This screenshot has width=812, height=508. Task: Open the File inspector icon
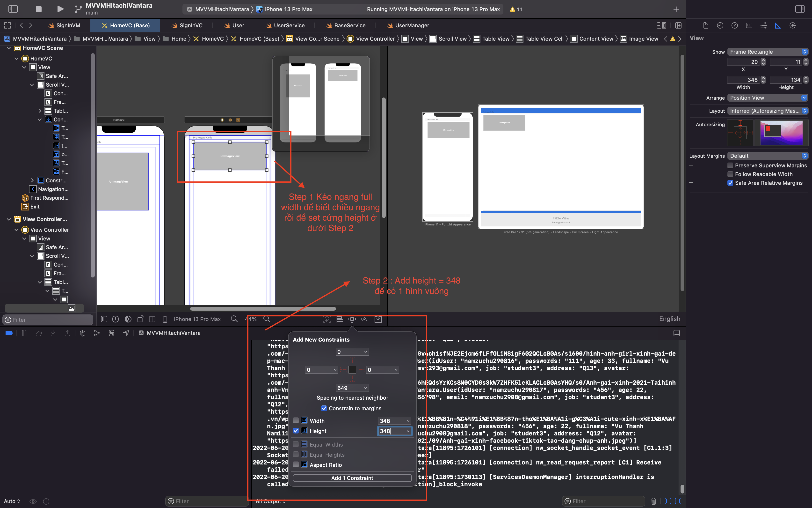[x=706, y=26]
